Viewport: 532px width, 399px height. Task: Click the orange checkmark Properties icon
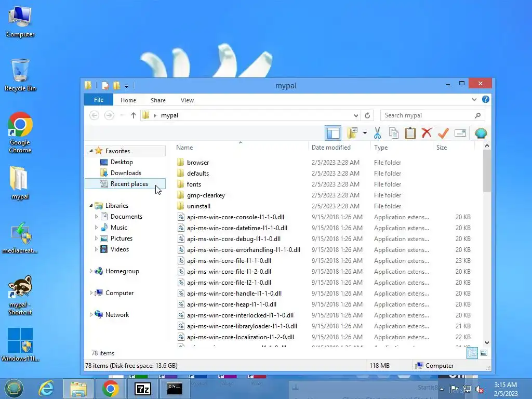(443, 133)
